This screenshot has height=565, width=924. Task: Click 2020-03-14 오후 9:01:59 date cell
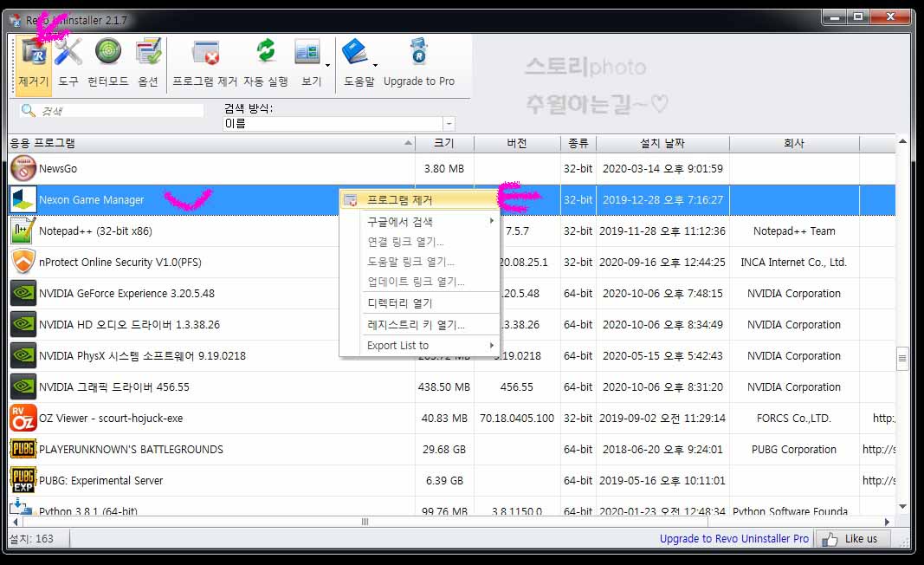point(662,169)
